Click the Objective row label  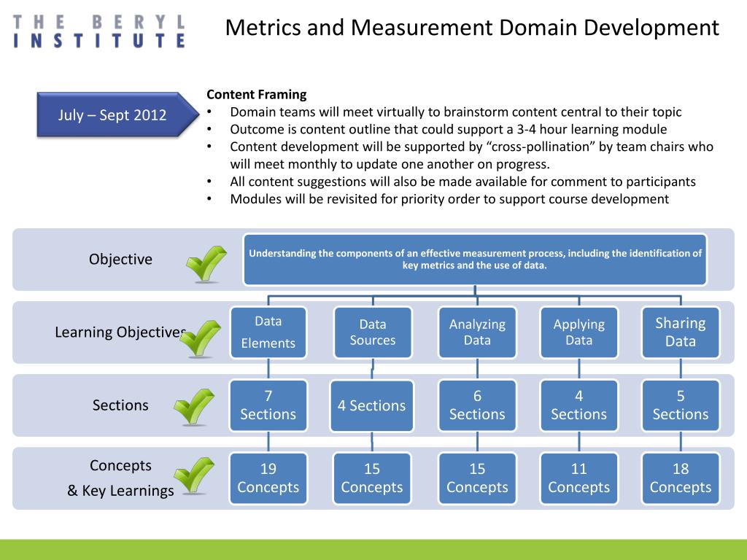click(120, 260)
